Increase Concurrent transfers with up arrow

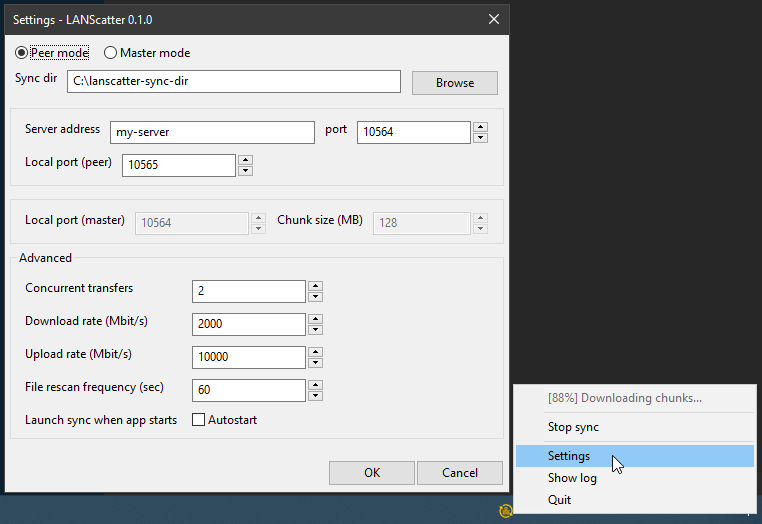pos(315,286)
